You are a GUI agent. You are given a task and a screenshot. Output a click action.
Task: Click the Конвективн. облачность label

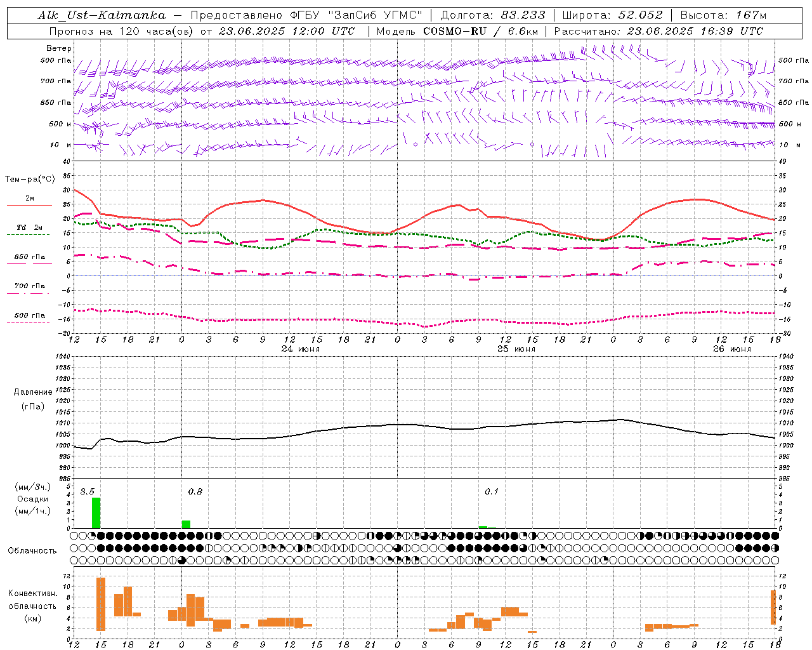pos(32,599)
